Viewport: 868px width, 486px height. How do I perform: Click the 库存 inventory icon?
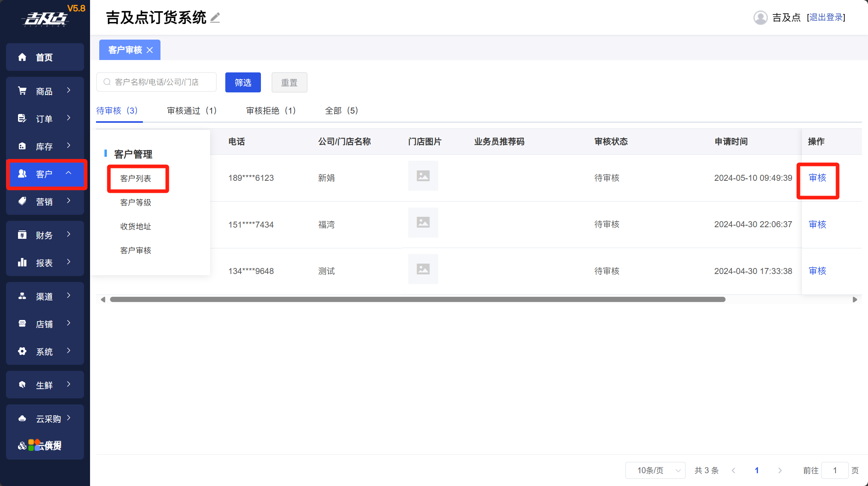(22, 146)
